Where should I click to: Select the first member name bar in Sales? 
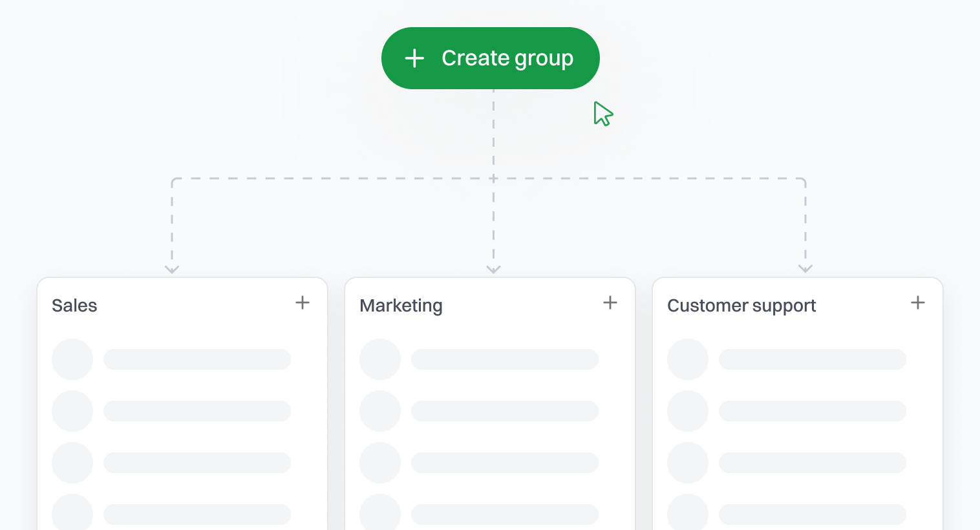(197, 359)
